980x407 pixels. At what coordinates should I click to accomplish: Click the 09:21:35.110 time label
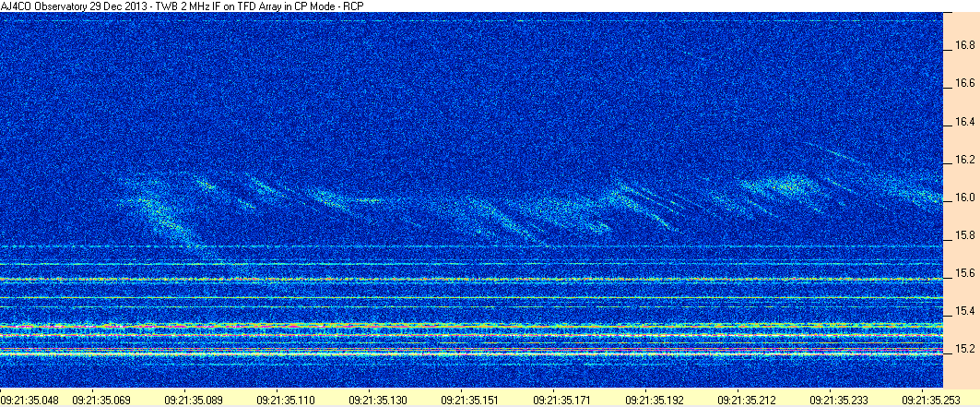tap(287, 399)
